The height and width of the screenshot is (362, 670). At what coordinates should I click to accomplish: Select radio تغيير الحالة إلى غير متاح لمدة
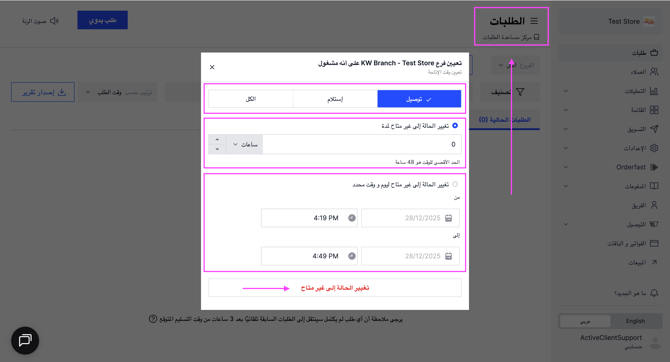point(455,126)
